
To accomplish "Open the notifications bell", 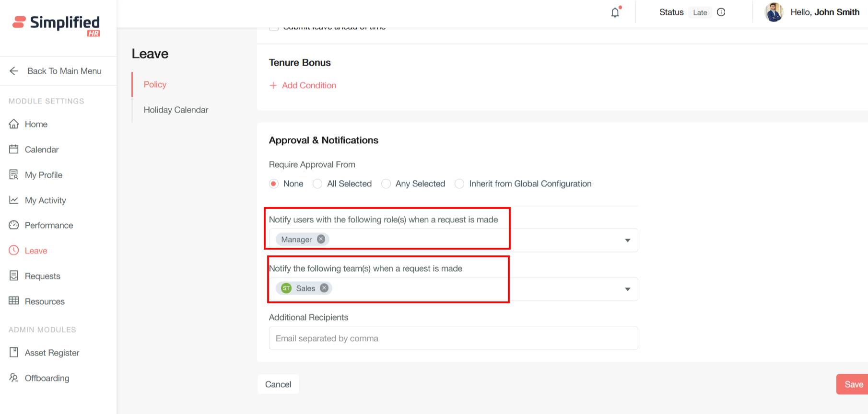I will point(615,12).
